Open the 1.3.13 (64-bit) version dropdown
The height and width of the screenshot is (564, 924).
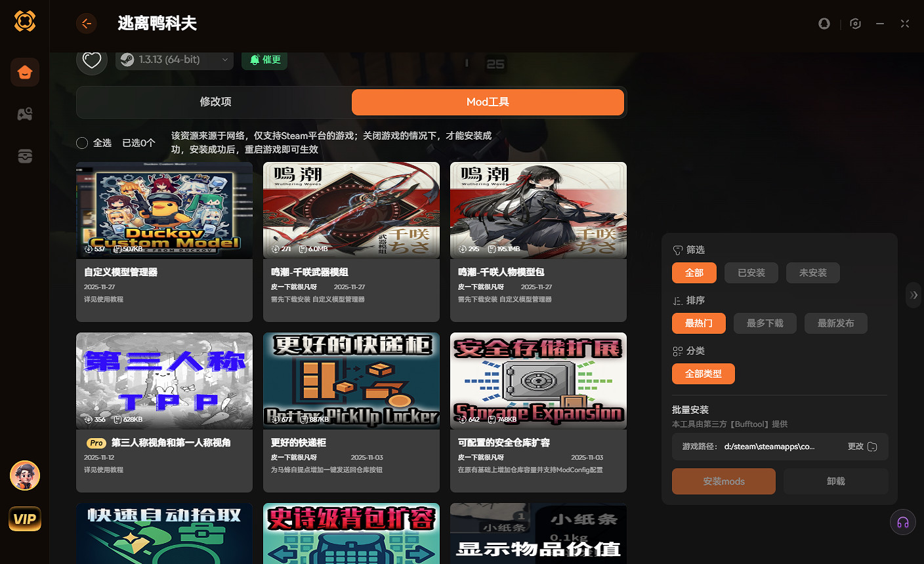tap(174, 60)
